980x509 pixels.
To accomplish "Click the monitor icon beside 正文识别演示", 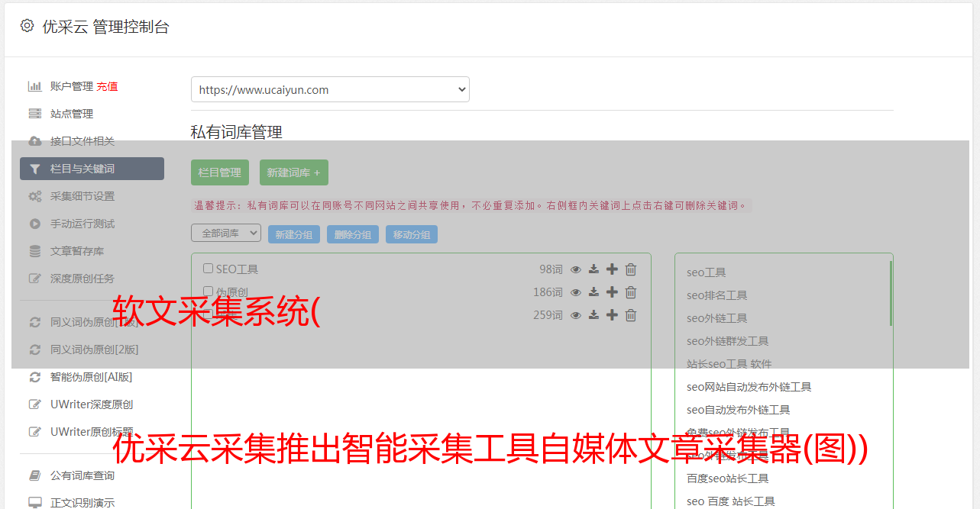I will [x=34, y=503].
